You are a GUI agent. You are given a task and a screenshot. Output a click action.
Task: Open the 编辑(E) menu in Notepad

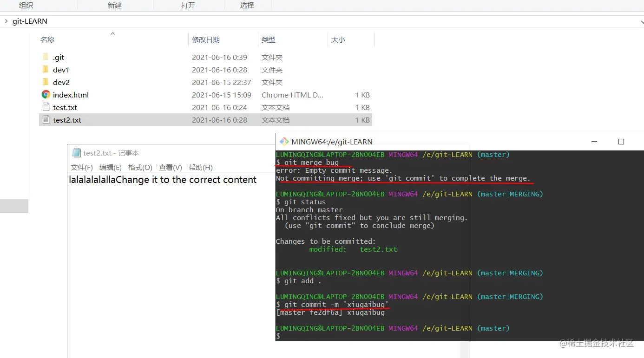click(x=111, y=168)
